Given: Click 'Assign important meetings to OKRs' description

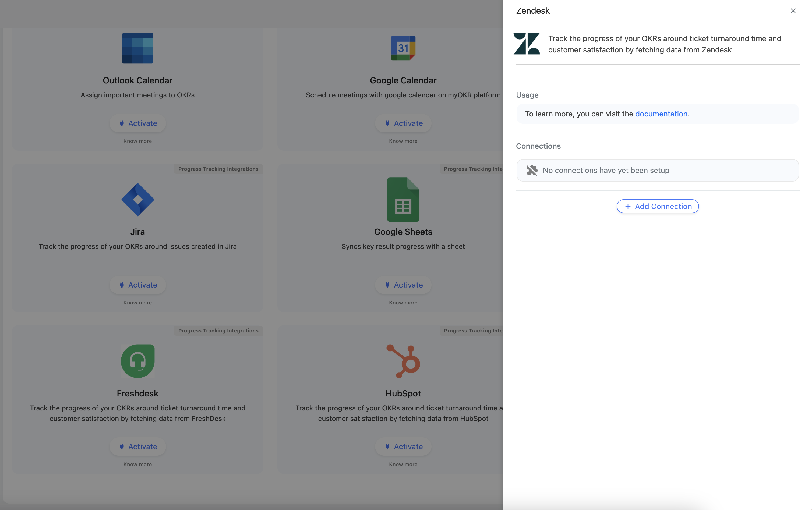Looking at the screenshot, I should point(137,95).
